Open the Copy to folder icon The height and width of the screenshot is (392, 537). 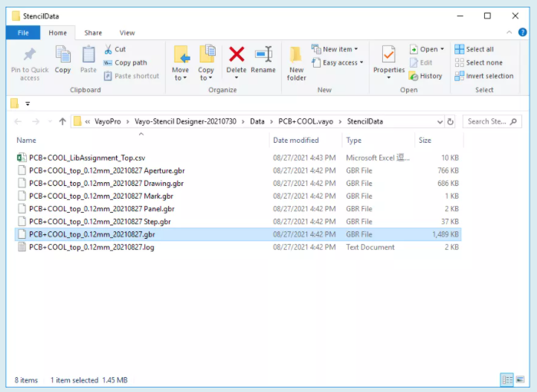(x=207, y=54)
